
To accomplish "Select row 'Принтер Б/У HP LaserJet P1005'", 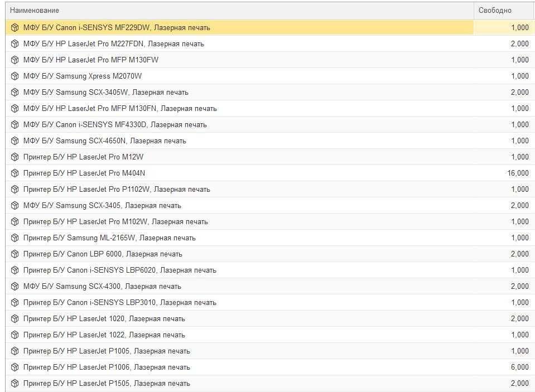I will [270, 351].
